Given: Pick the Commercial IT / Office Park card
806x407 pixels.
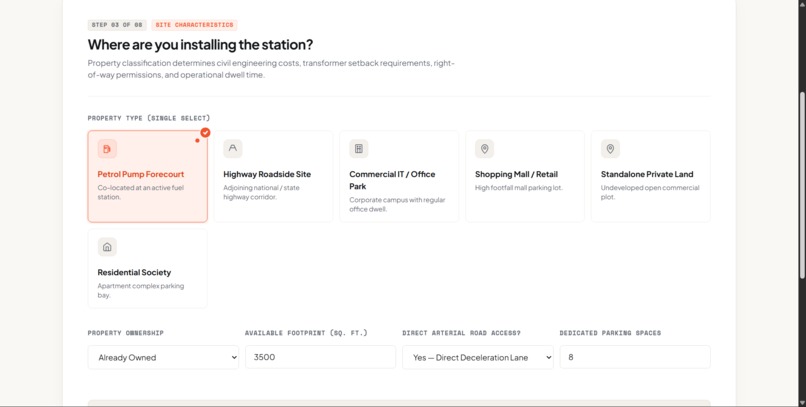Looking at the screenshot, I should point(399,176).
